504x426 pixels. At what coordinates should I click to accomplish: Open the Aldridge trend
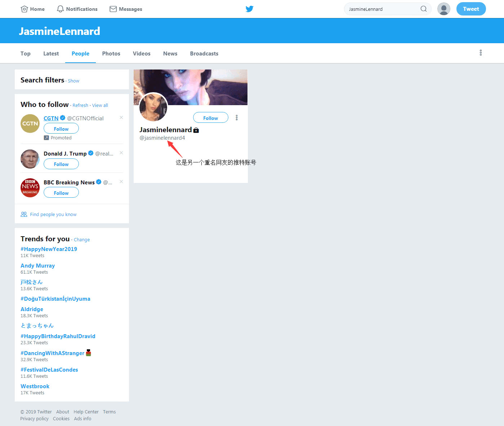(32, 309)
